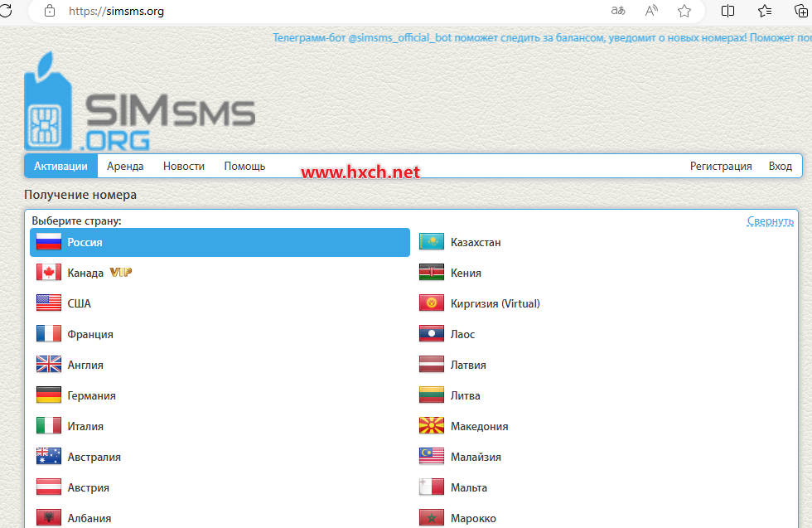Click the France flag icon
Viewport: 812px width, 528px height.
click(x=49, y=334)
